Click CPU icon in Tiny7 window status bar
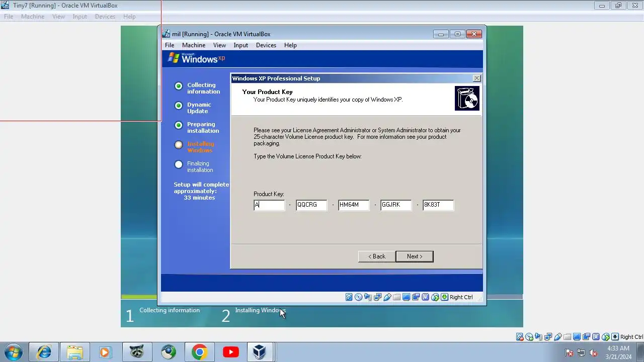This screenshot has width=644, height=362. [x=596, y=337]
